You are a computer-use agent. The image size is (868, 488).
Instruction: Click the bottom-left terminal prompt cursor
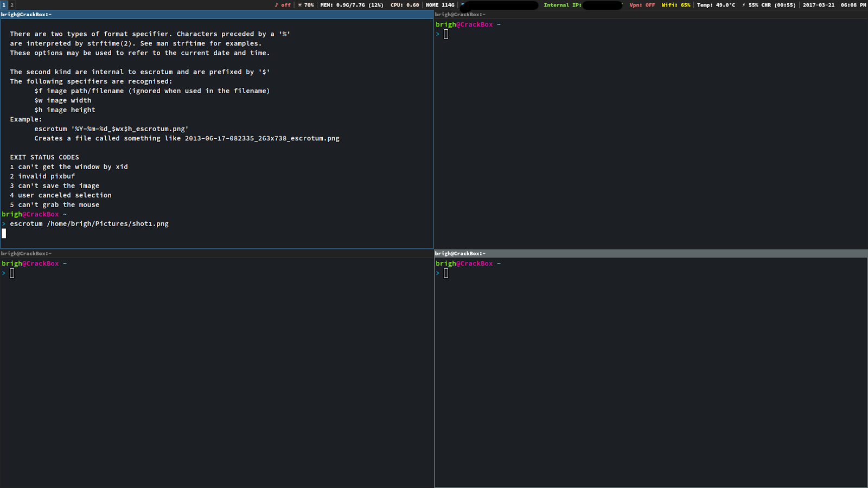[x=12, y=273]
